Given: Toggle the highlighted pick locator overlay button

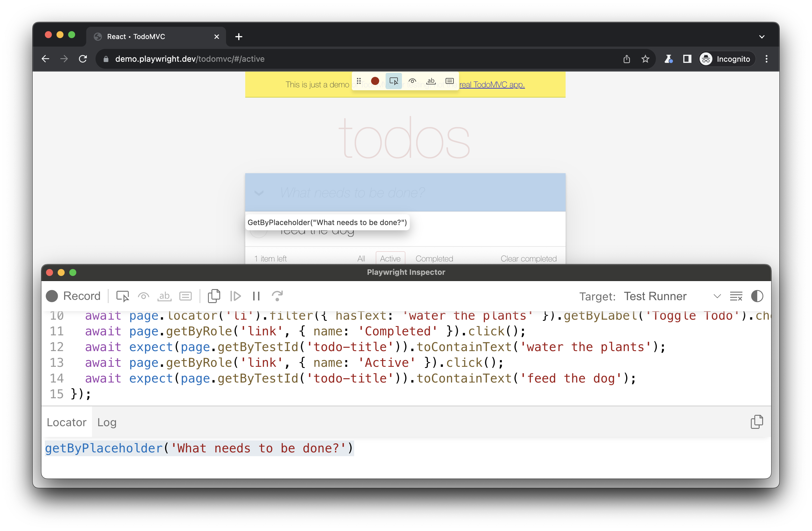Looking at the screenshot, I should click(x=394, y=81).
